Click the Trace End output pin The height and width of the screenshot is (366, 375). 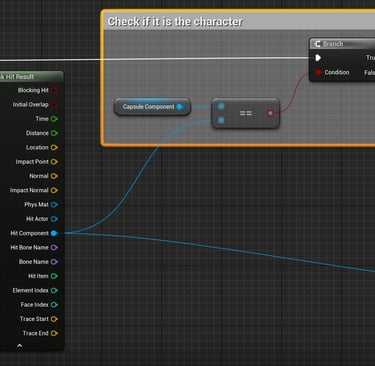pos(54,333)
